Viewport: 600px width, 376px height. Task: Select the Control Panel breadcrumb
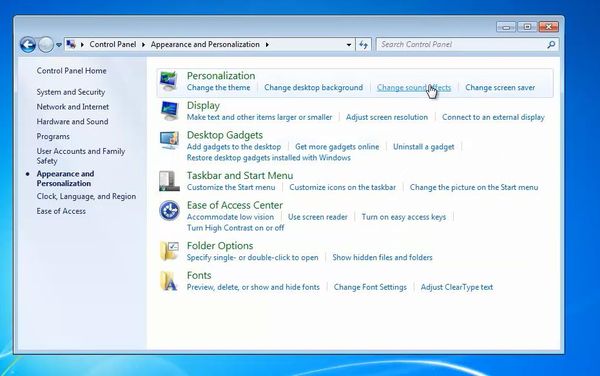coord(112,44)
